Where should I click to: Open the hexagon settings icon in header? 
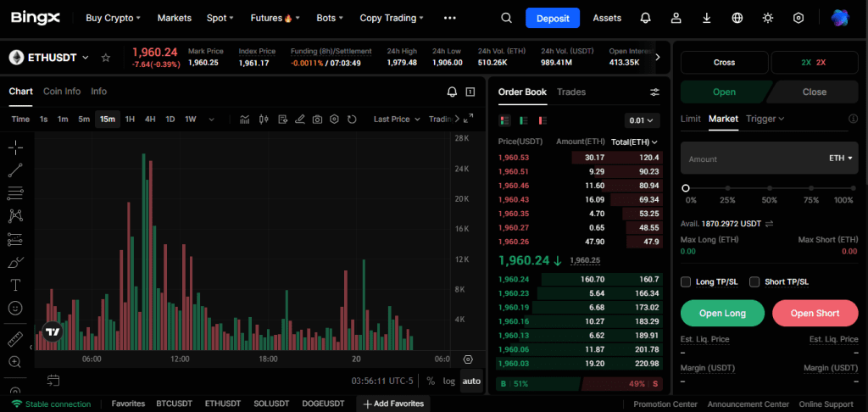click(798, 19)
